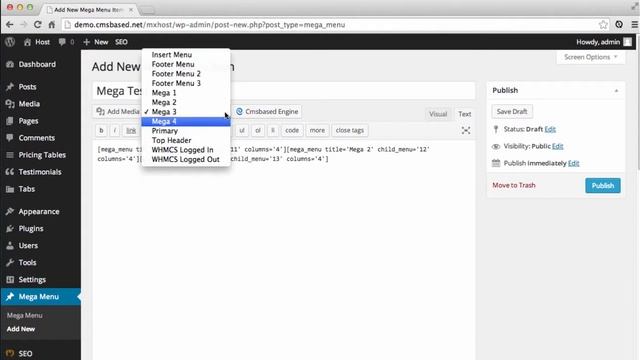Insert unordered list with ul button

tap(242, 131)
